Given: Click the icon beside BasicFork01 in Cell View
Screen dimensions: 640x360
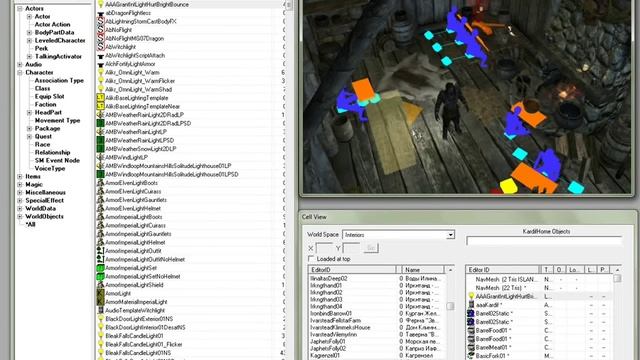Looking at the screenshot, I should tap(471, 356).
